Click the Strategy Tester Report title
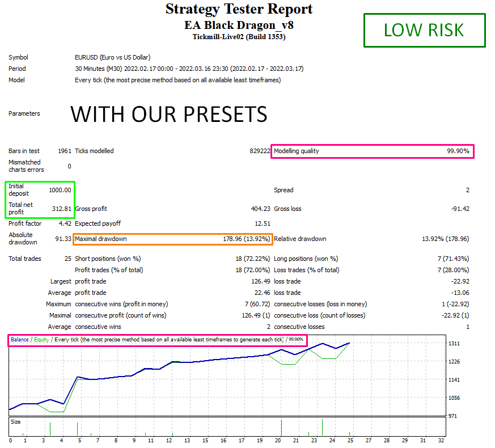Screen dimensions: 495x448 tap(239, 10)
